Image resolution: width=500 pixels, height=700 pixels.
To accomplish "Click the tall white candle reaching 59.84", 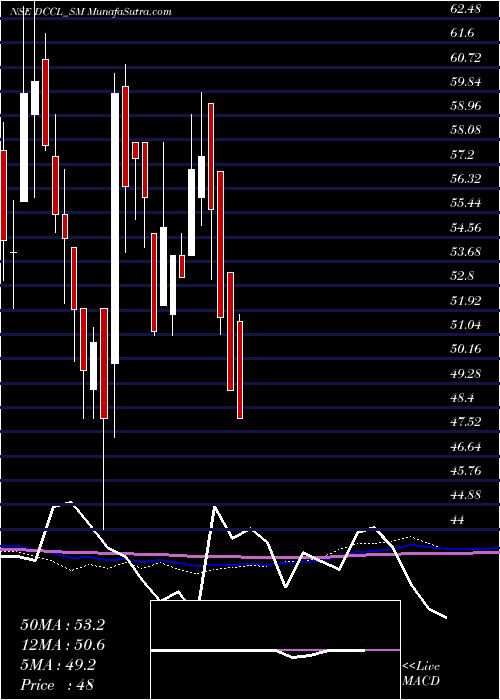I will coord(115,228).
